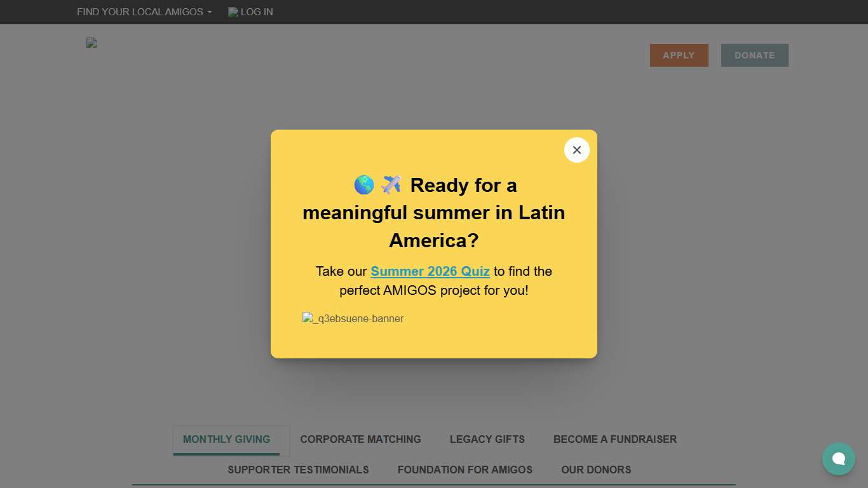Open the Summer 2026 Quiz link
Viewport: 868px width, 488px height.
430,271
